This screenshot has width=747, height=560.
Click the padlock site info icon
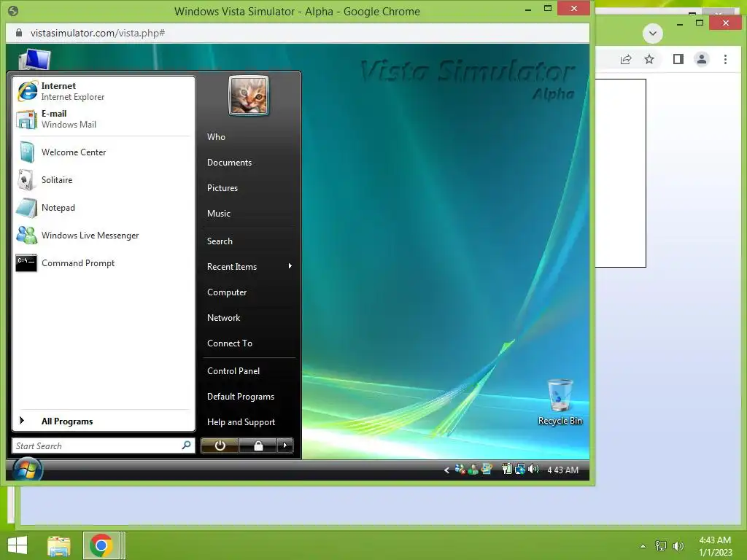tap(19, 33)
